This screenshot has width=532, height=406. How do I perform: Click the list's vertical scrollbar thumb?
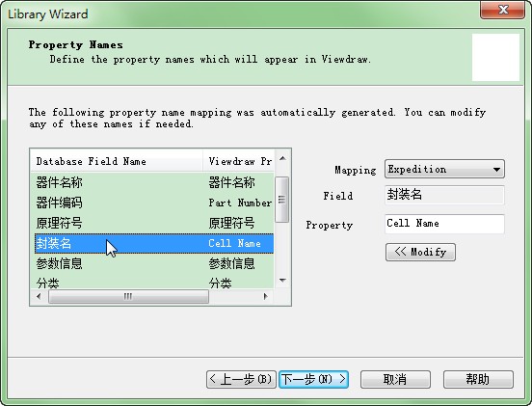coord(282,200)
